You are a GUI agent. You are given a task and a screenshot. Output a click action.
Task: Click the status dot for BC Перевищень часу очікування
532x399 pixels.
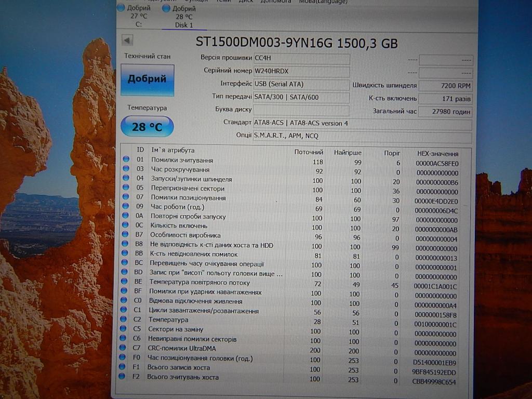click(125, 262)
